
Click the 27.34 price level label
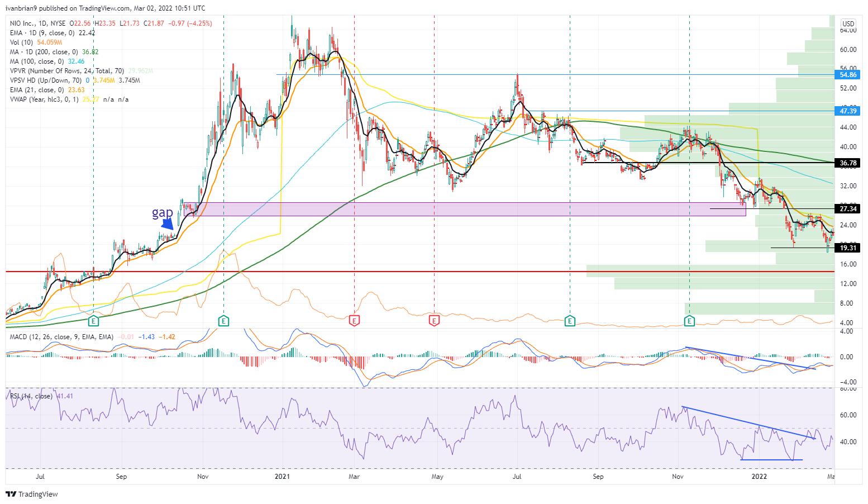click(848, 208)
